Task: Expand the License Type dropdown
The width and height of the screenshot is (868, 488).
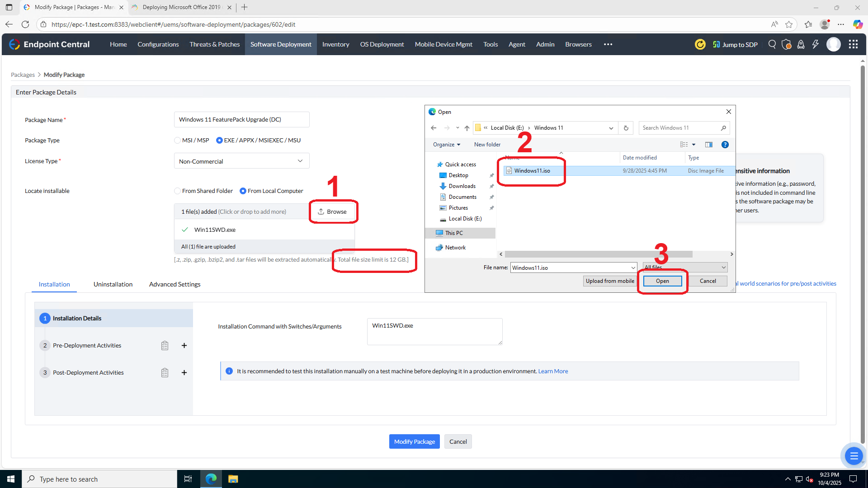Action: coord(300,161)
